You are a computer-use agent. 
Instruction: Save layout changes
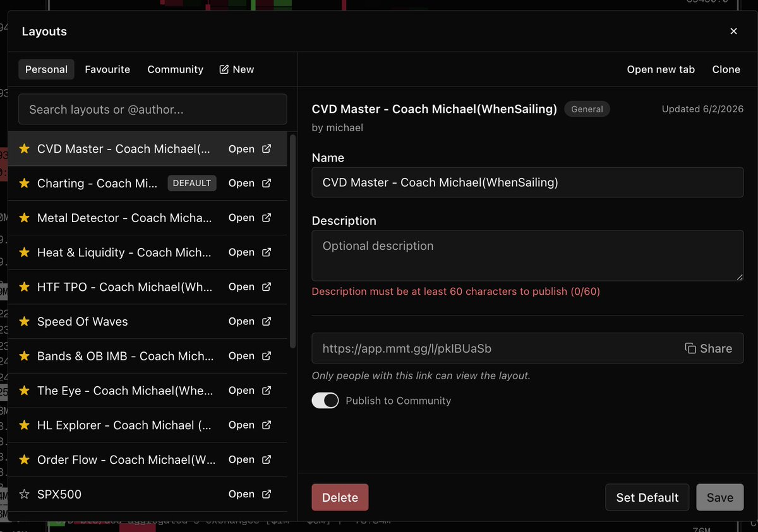720,497
